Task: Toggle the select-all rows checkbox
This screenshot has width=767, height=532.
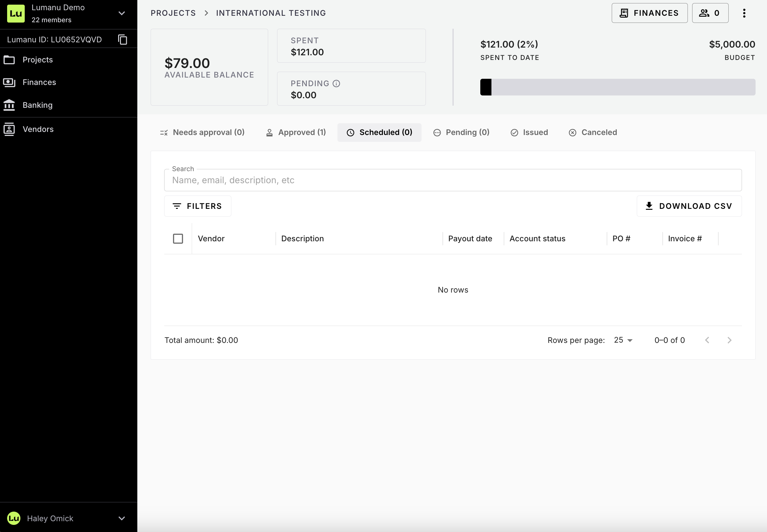Action: (178, 239)
